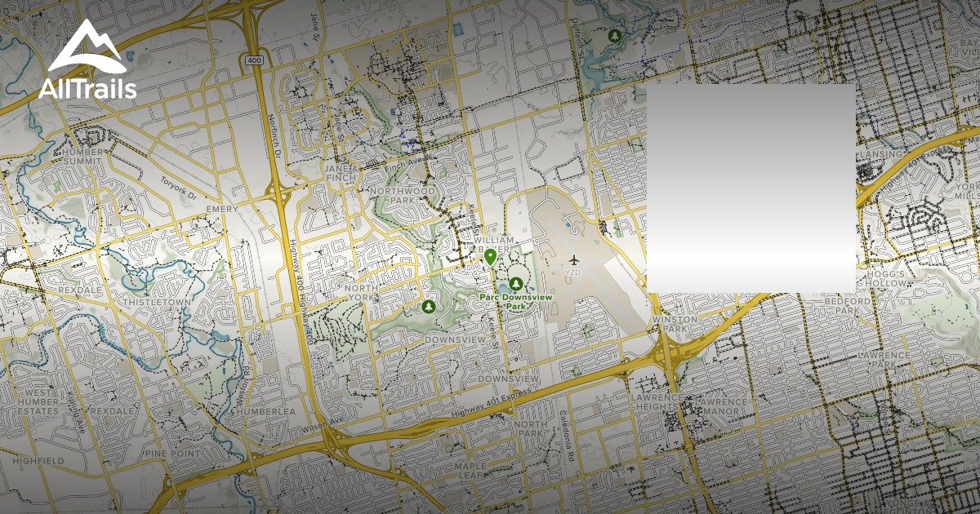Click the Winston Park label
Viewport: 980px width, 514px height.
pos(675,324)
